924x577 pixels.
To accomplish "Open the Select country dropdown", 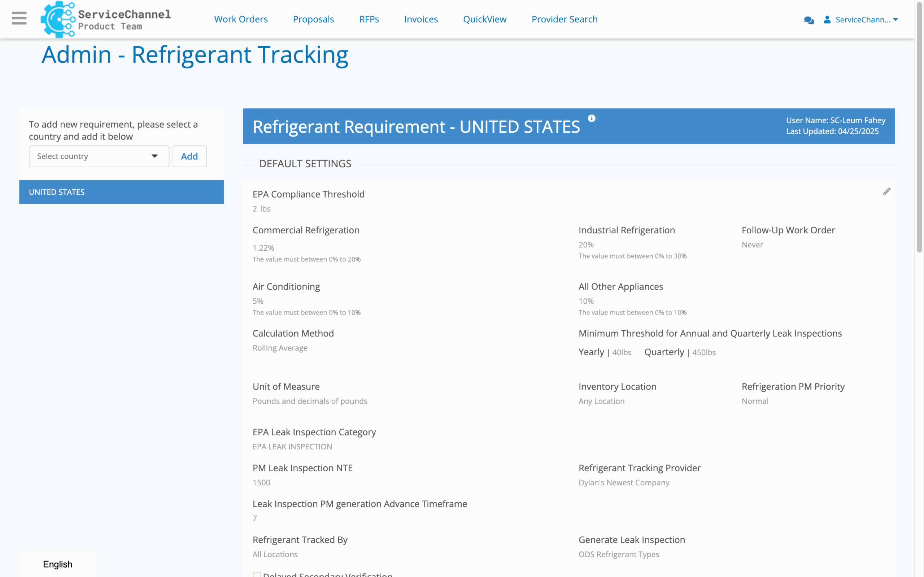I will tap(99, 156).
